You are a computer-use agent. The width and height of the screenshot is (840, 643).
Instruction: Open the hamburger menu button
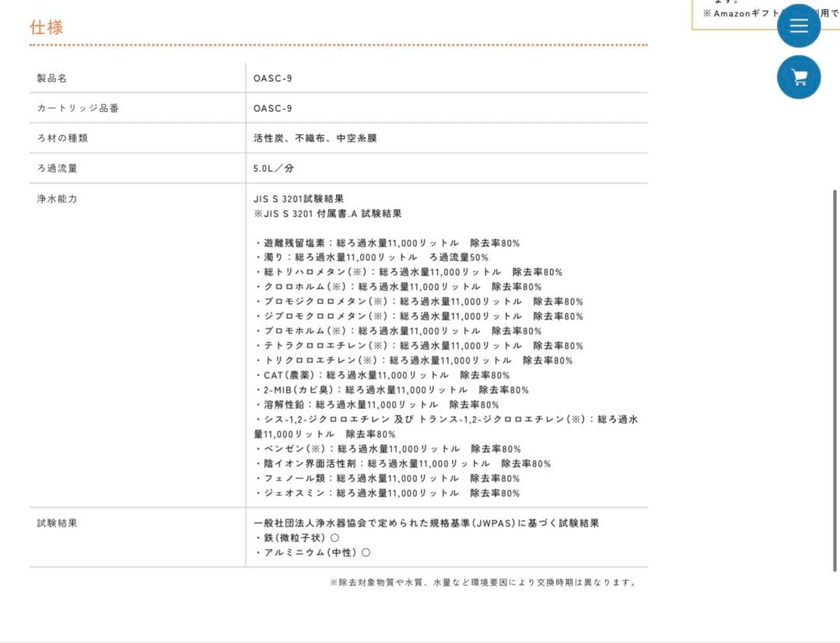[x=799, y=26]
